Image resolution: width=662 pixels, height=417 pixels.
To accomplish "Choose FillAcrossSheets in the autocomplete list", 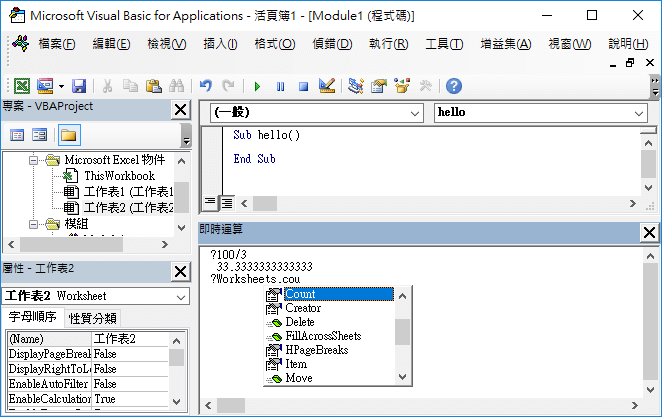I will [x=323, y=336].
